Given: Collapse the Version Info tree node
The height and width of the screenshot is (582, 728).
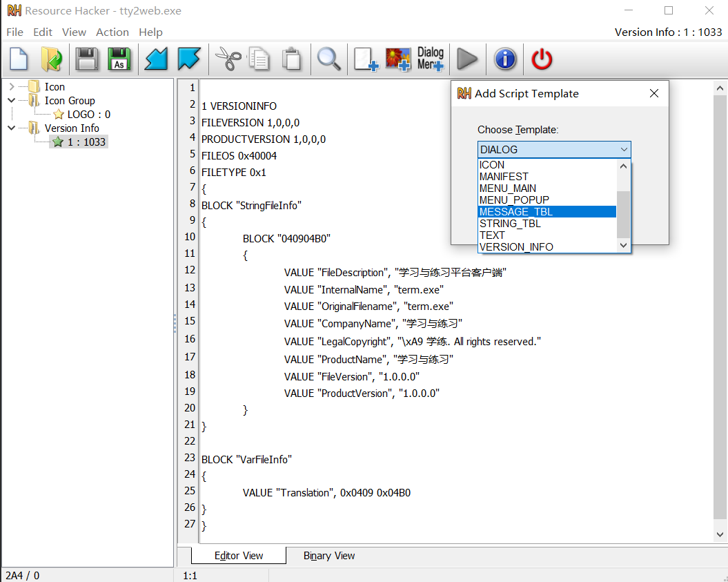Looking at the screenshot, I should pyautogui.click(x=12, y=128).
